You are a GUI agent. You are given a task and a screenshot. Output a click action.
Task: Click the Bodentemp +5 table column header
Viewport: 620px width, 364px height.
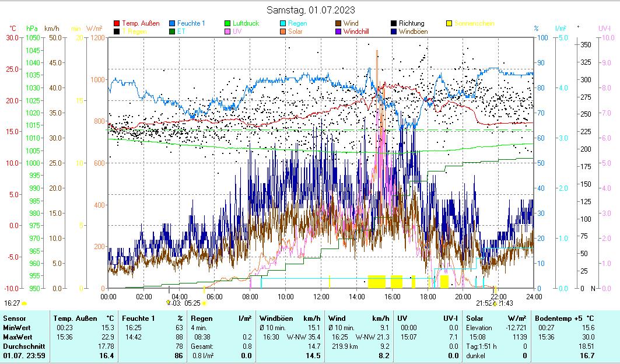tap(556, 318)
